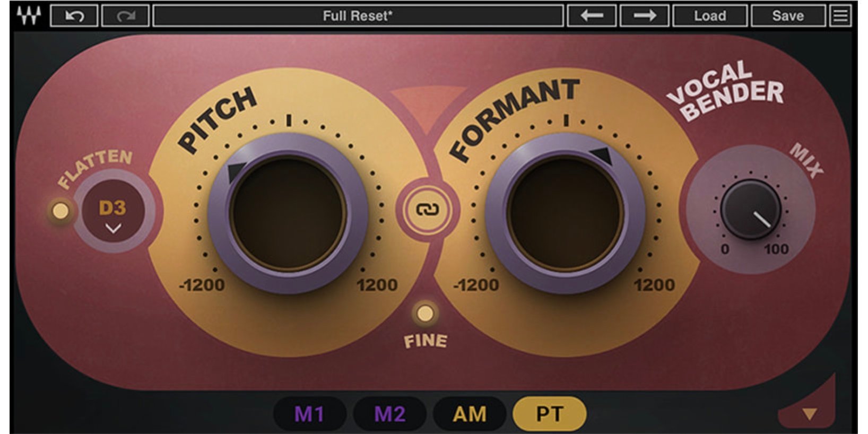This screenshot has width=868, height=434.
Task: Switch to the M2 modulator tab
Action: pos(389,414)
